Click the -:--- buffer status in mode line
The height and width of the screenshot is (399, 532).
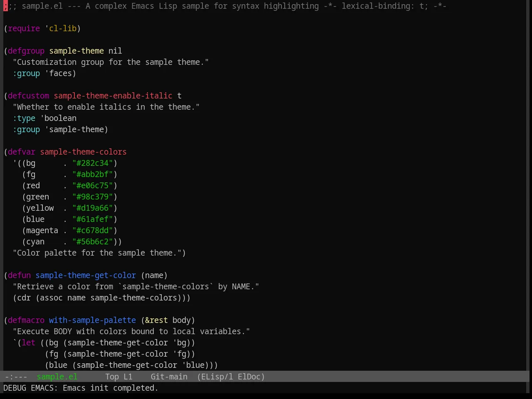coord(16,377)
